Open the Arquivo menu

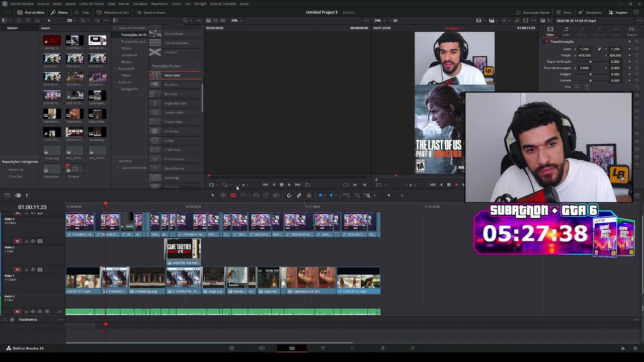pos(43,4)
